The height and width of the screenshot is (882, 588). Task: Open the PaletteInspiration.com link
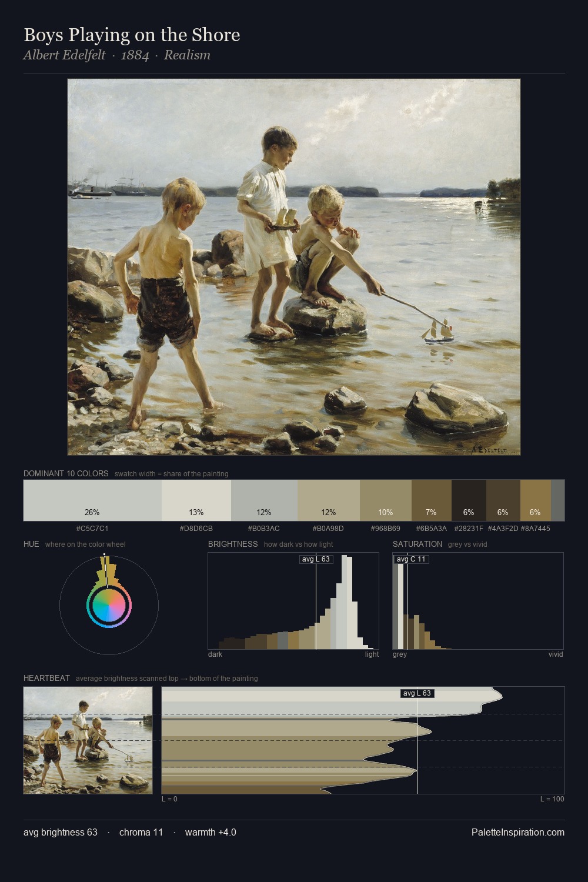coord(517,832)
